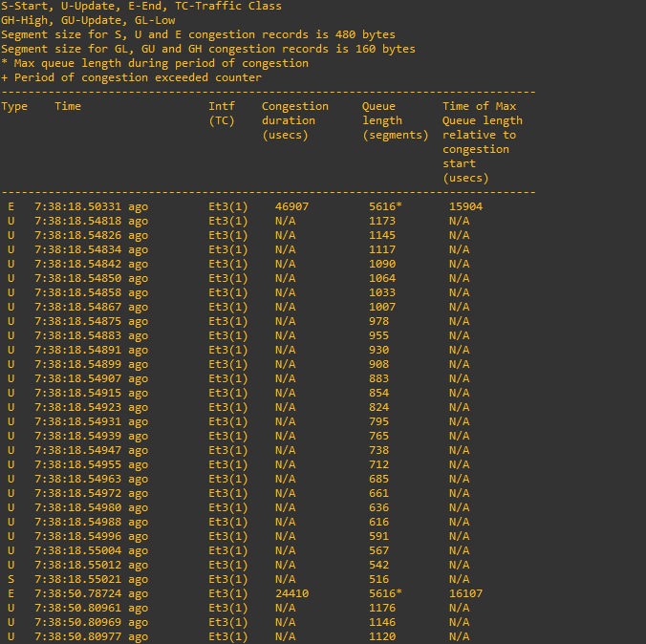Select the queue length value 738
This screenshot has width=646, height=644.
pos(378,450)
